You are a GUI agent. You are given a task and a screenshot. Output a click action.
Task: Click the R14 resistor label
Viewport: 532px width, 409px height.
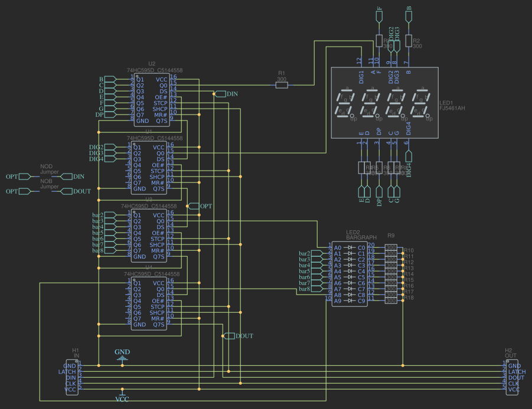pos(409,274)
